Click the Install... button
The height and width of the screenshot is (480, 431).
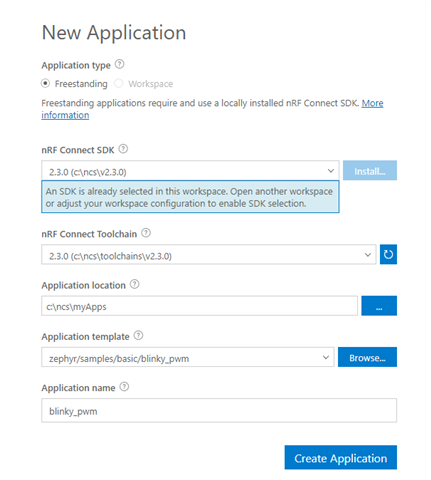tap(370, 171)
